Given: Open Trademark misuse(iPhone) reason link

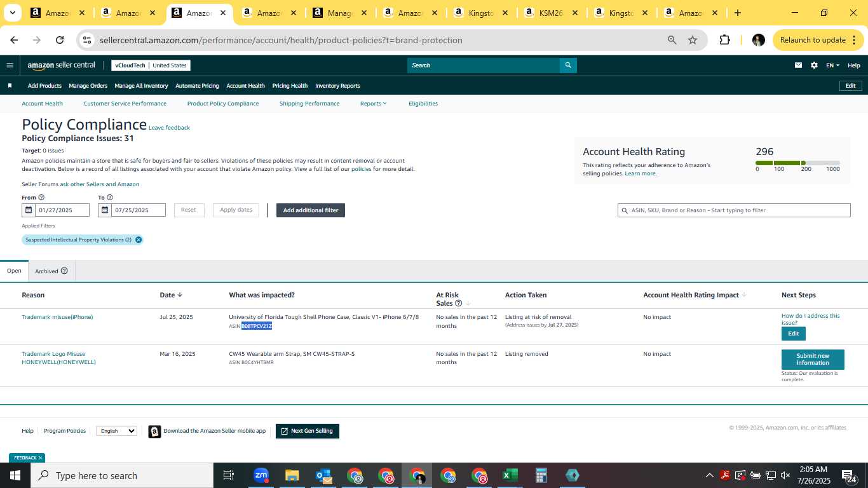Looking at the screenshot, I should (x=57, y=317).
